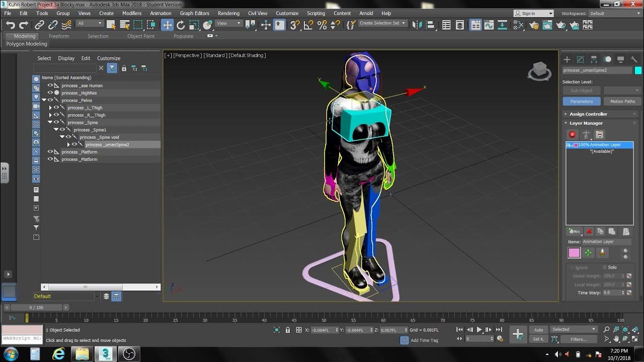Click the Bind to Space Warp icon
Image resolution: width=644 pixels, height=362 pixels.
point(66,25)
